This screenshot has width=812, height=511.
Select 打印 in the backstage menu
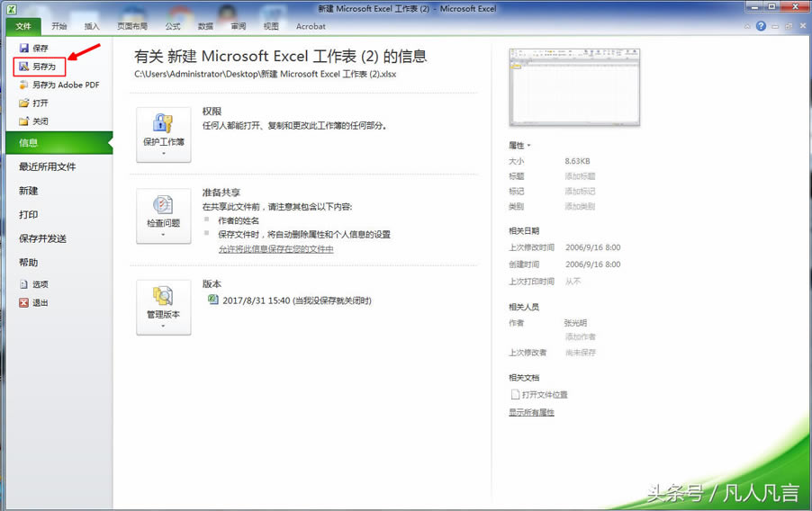[29, 215]
